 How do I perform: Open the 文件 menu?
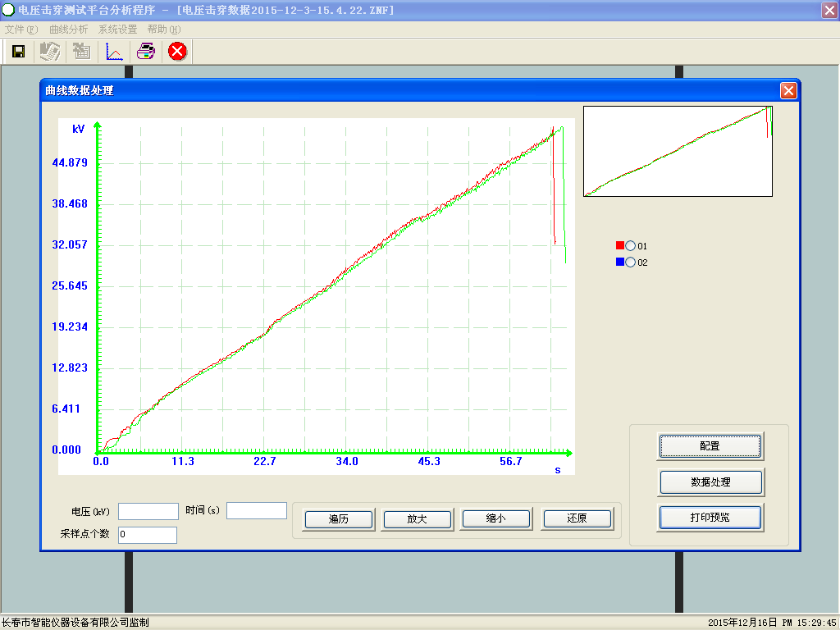click(x=21, y=30)
